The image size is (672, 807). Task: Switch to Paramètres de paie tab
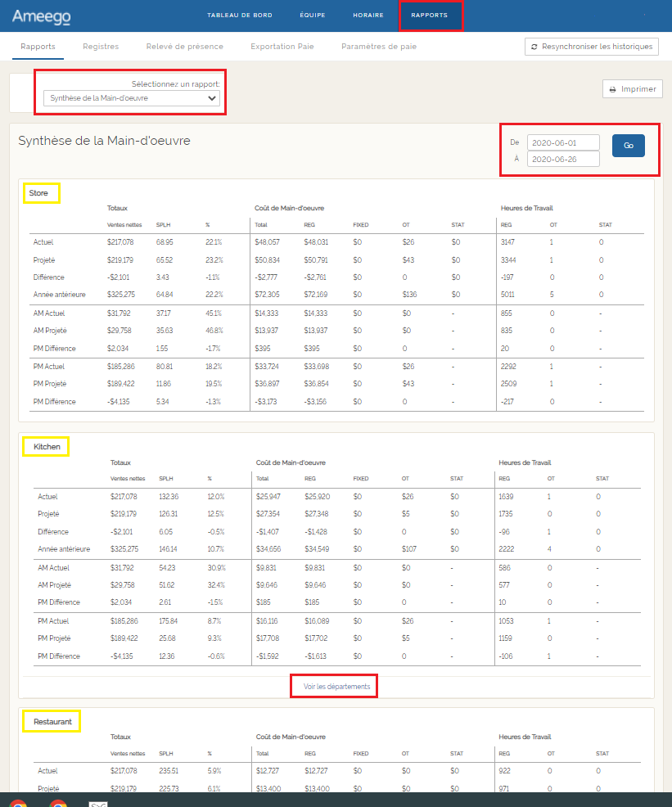coord(378,47)
